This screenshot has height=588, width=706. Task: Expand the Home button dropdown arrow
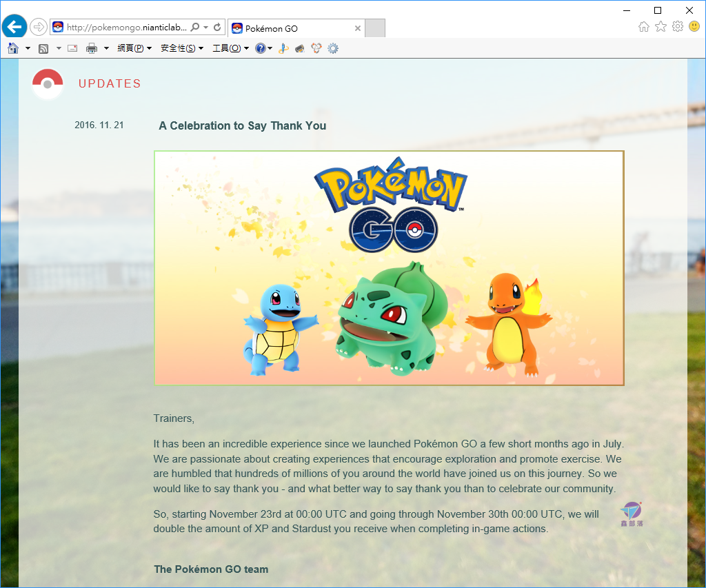click(x=28, y=48)
